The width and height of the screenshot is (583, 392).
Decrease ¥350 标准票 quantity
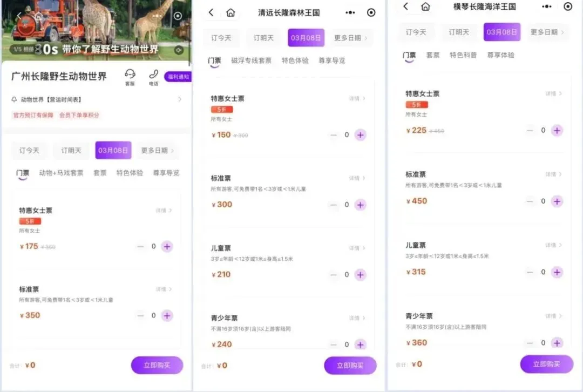140,315
